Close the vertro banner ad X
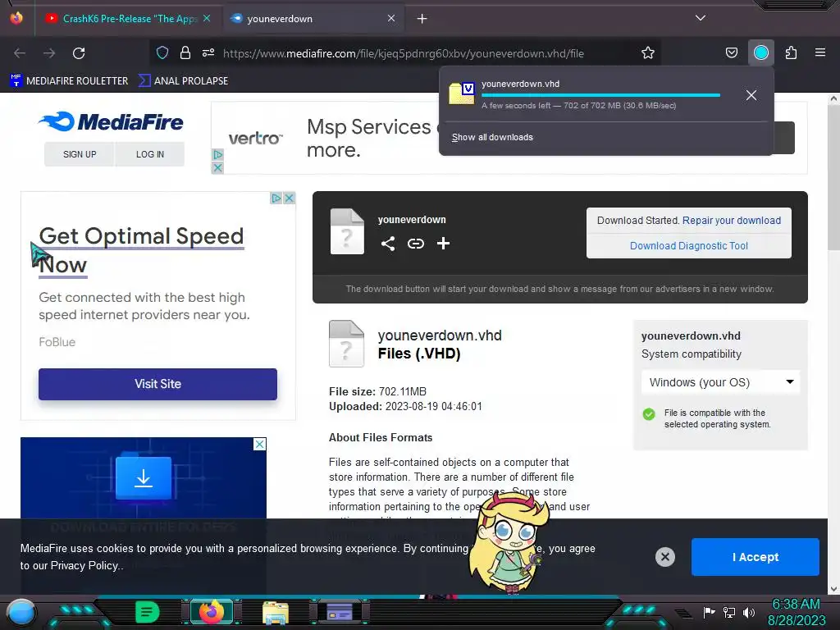 tap(217, 167)
